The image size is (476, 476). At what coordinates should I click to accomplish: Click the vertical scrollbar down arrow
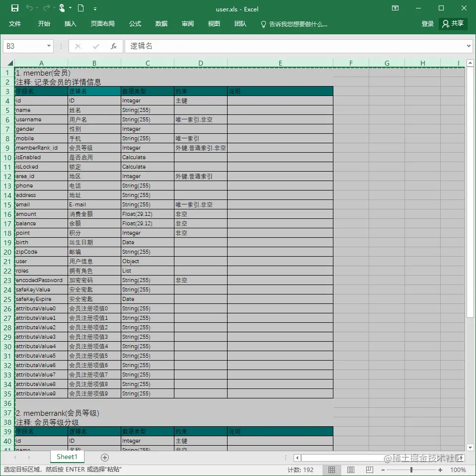click(470, 448)
